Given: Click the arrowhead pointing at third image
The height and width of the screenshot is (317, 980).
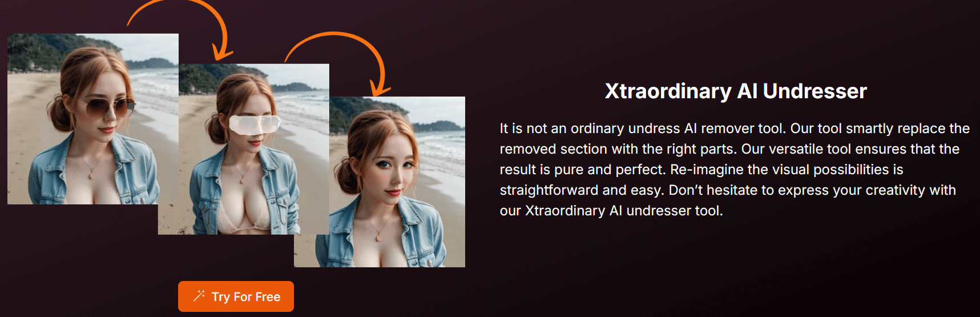Looking at the screenshot, I should click(380, 89).
